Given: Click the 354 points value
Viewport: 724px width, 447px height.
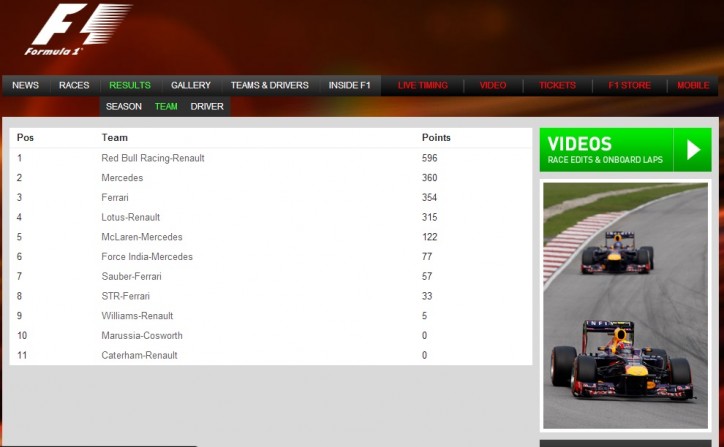Looking at the screenshot, I should point(429,198).
